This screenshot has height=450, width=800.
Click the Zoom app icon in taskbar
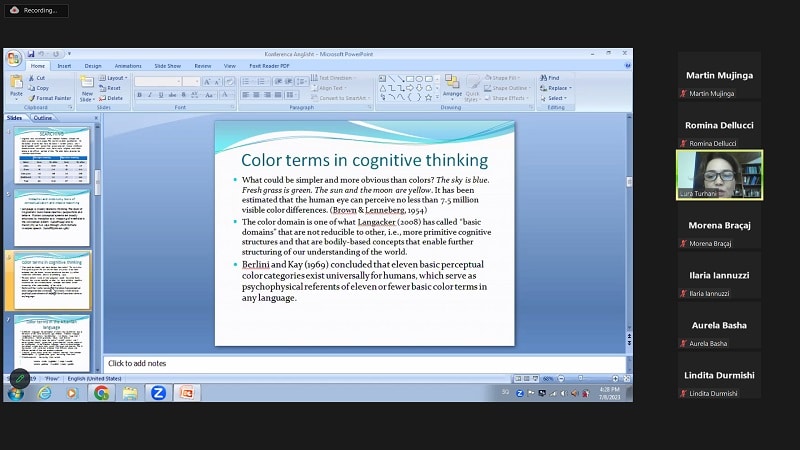[x=158, y=393]
